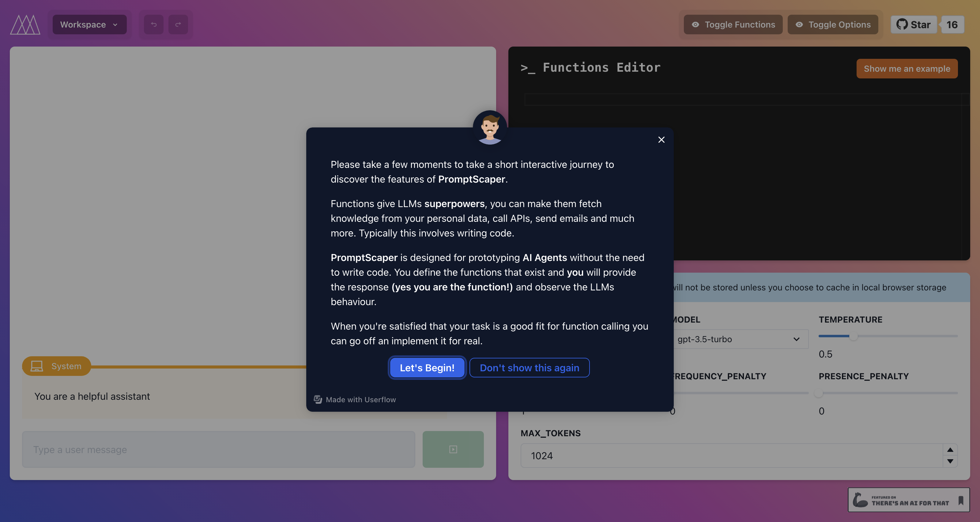Decrease Max_Tokens with down arrow
980x522 pixels.
[x=950, y=461]
